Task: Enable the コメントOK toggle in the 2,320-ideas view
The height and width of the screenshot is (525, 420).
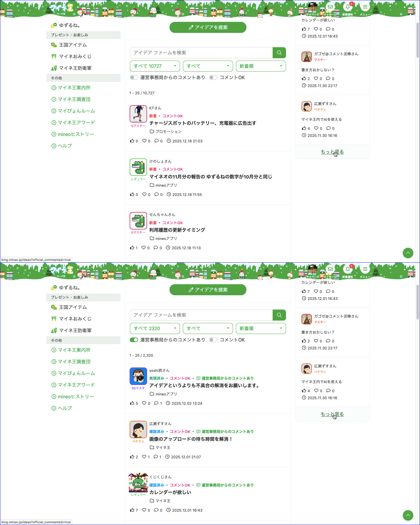Action: pos(213,340)
